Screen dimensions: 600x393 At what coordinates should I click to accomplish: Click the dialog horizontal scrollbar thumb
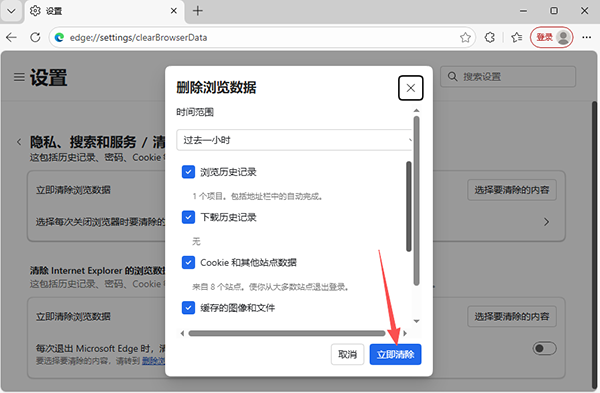(287, 333)
